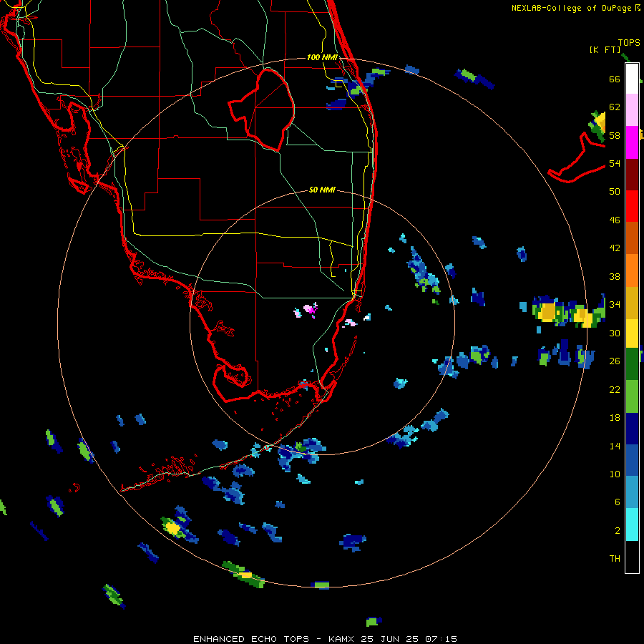Pick the dark green legend swatch
644x644 pixels.
tap(632, 364)
